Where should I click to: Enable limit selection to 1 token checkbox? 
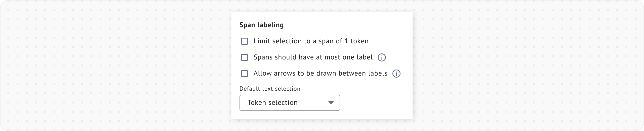pyautogui.click(x=245, y=41)
